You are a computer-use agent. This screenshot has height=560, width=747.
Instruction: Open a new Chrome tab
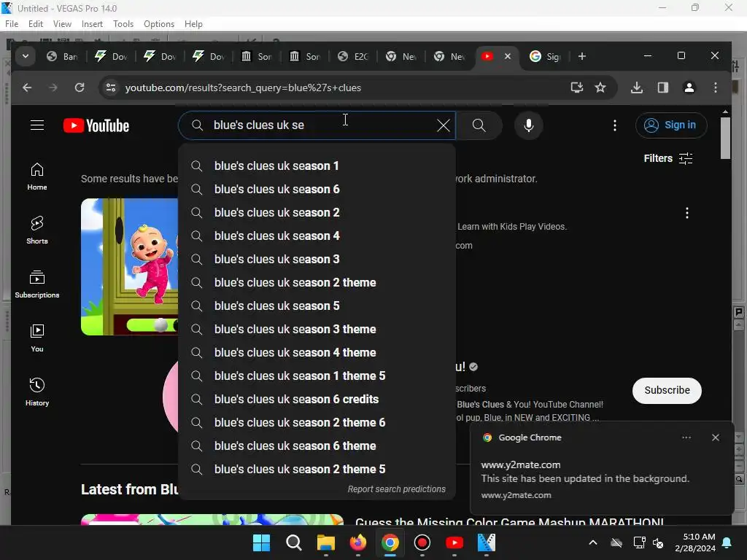(x=581, y=57)
